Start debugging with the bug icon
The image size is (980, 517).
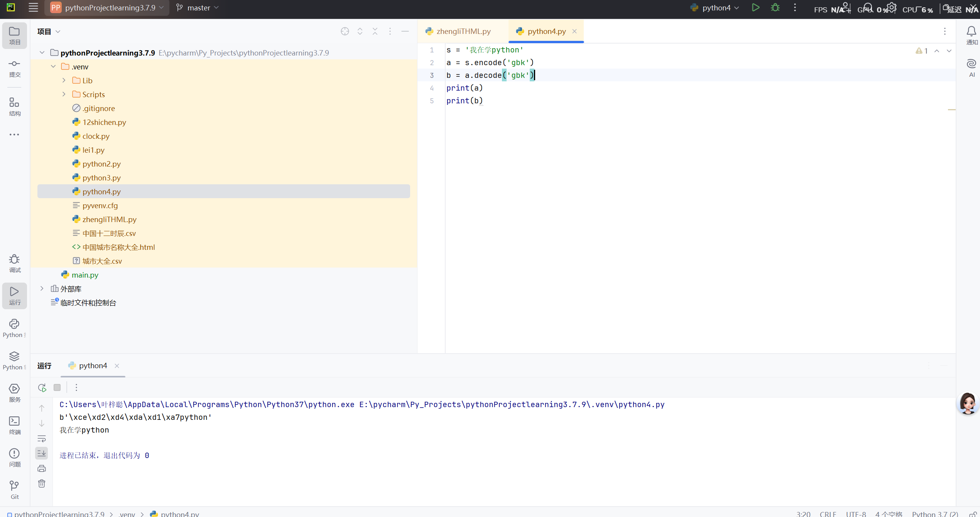pyautogui.click(x=775, y=8)
